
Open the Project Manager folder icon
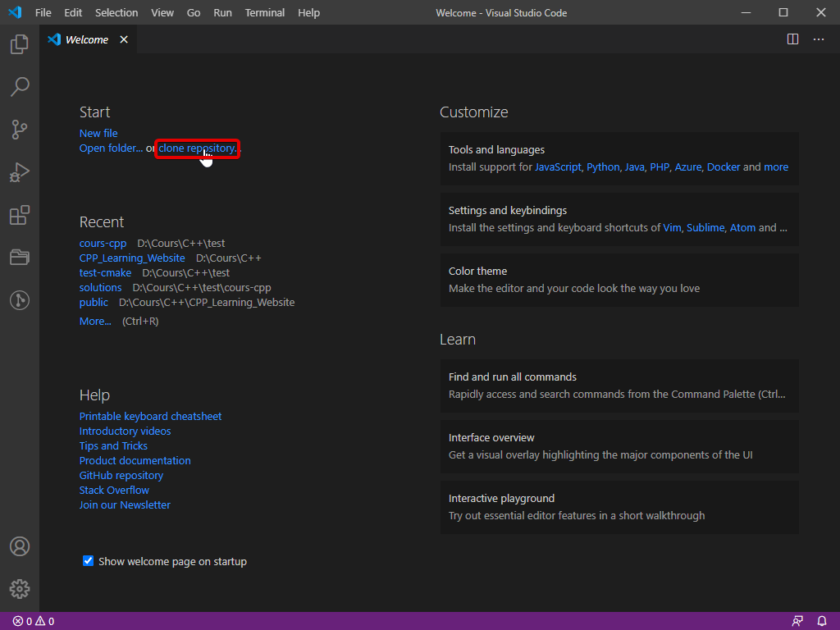(x=20, y=258)
